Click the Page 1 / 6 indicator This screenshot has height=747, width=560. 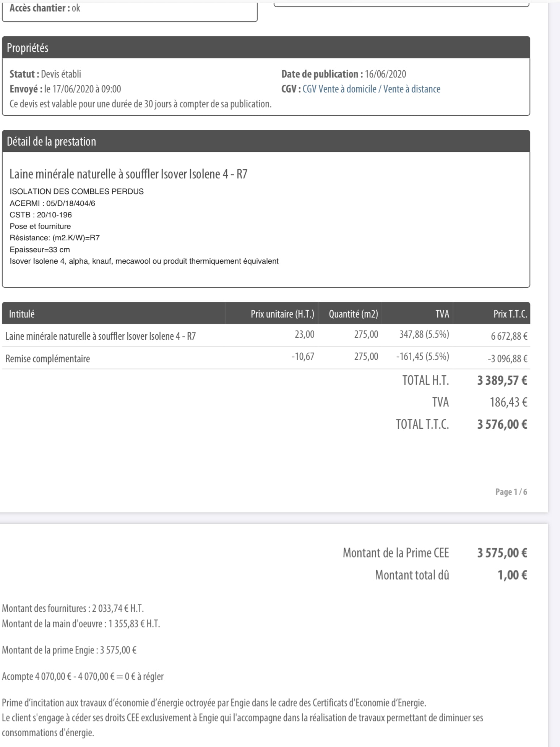(x=511, y=492)
